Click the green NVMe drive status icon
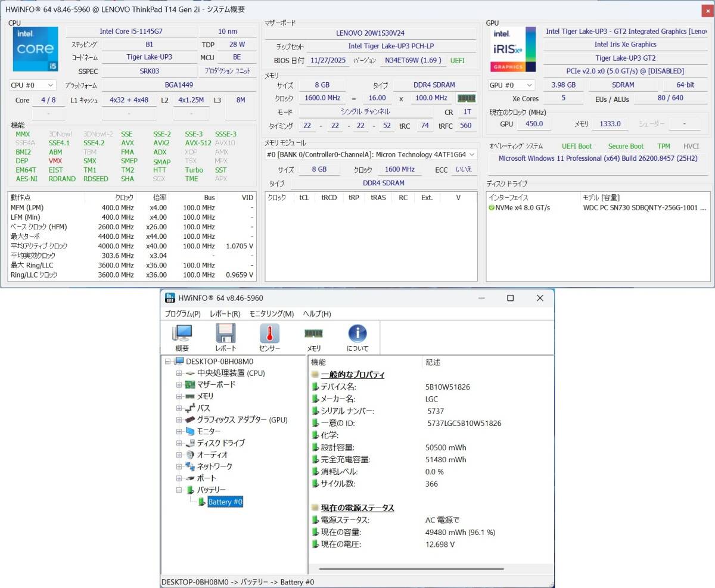Screen dimensions: 715x588 [x=492, y=208]
